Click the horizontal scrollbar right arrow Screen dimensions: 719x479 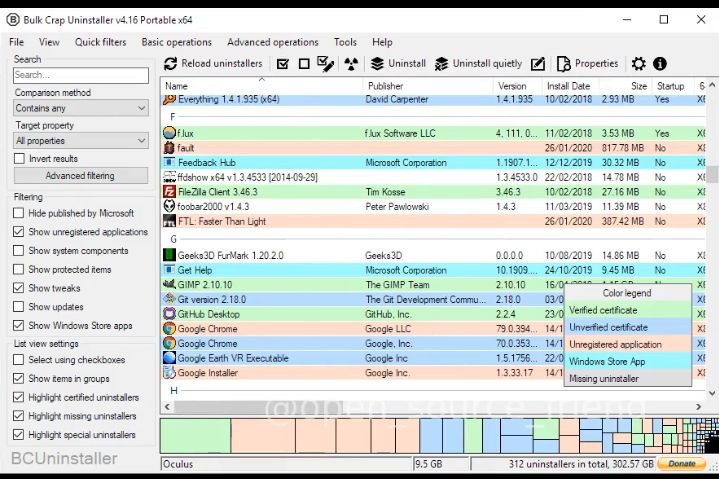[x=698, y=407]
